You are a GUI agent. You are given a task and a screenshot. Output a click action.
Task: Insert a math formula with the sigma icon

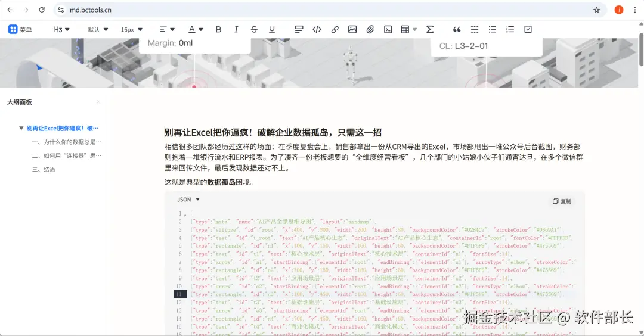point(429,29)
